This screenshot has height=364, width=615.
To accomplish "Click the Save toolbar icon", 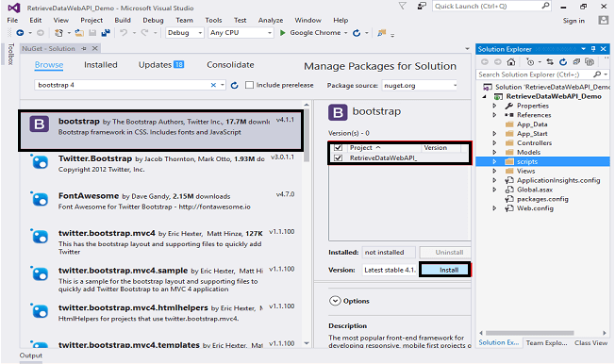I will tap(92, 33).
